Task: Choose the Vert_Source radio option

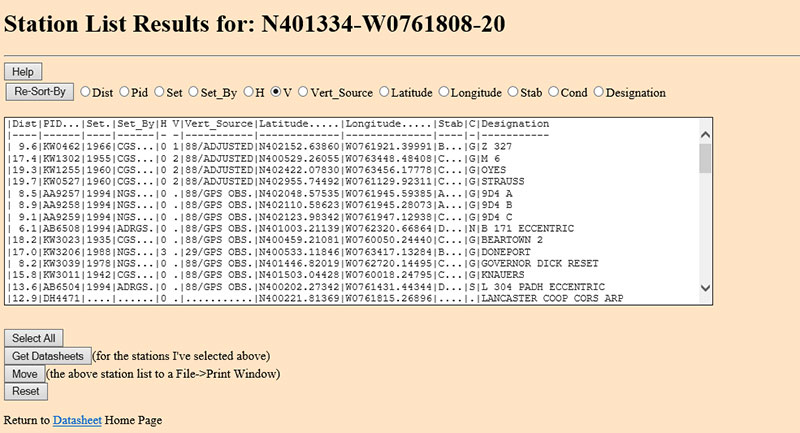Action: (x=303, y=92)
